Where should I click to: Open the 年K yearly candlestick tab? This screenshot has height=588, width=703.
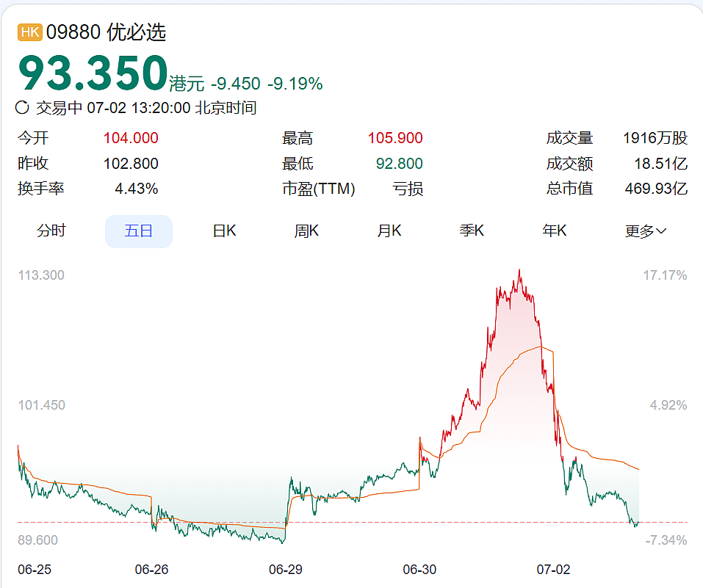click(x=555, y=231)
